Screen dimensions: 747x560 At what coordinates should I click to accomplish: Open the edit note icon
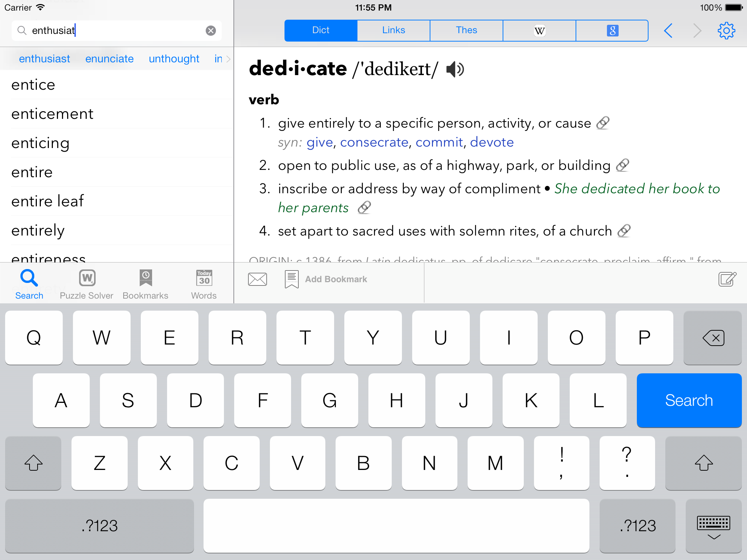click(727, 279)
